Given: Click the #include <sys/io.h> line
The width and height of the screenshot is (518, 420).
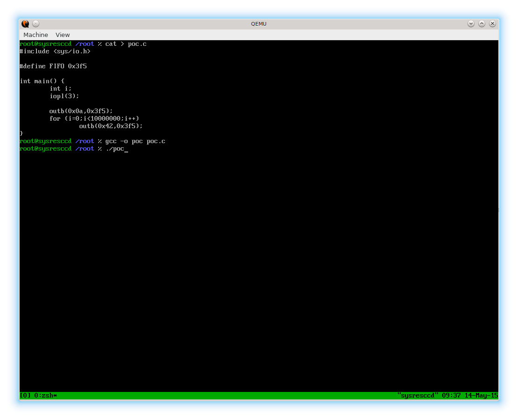Looking at the screenshot, I should [x=55, y=51].
